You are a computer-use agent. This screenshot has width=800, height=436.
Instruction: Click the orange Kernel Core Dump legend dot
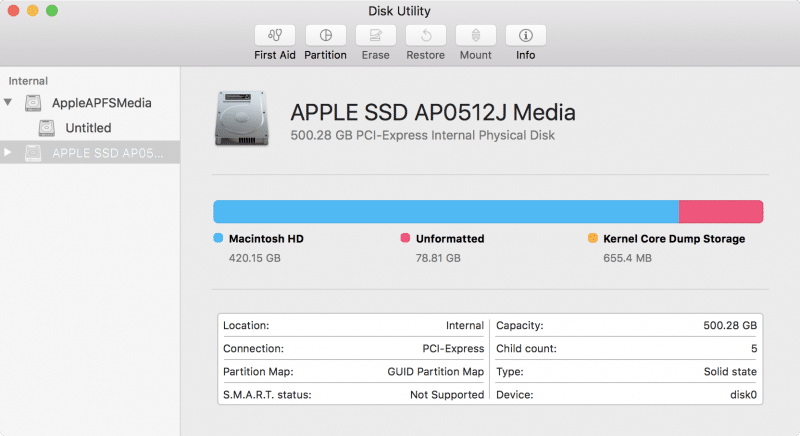coord(592,238)
